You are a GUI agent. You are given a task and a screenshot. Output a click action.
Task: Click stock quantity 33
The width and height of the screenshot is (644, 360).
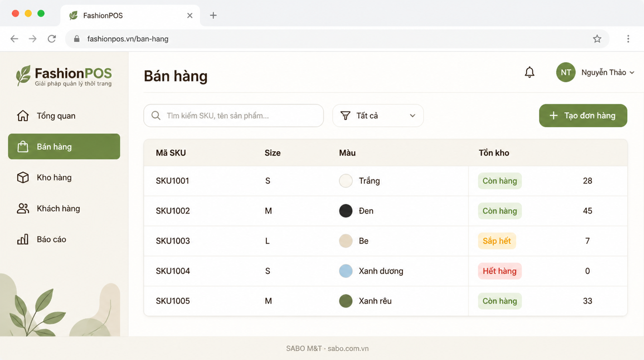(587, 301)
